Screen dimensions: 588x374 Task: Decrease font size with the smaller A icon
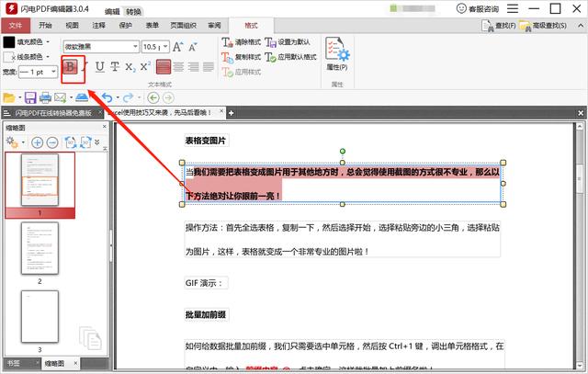(192, 47)
